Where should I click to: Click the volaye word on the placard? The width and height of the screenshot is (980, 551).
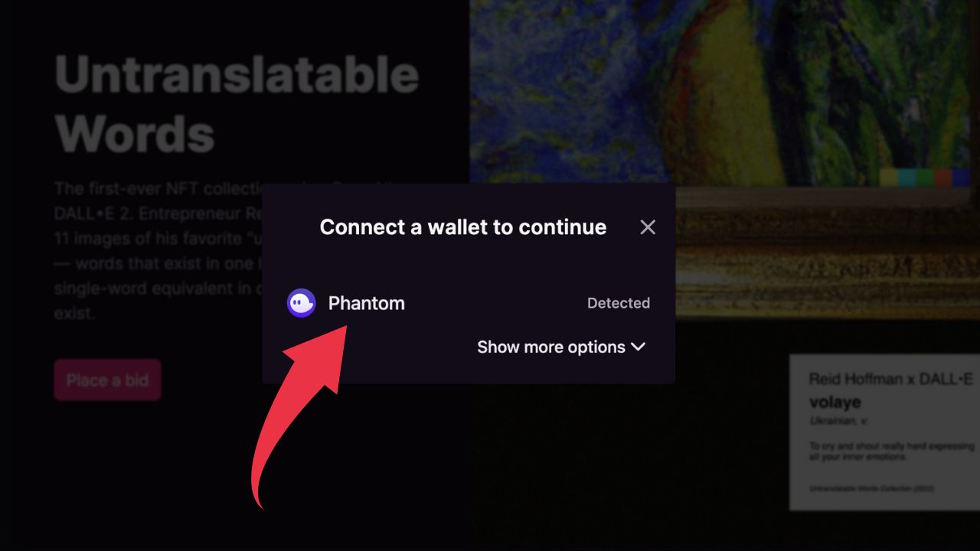click(835, 402)
